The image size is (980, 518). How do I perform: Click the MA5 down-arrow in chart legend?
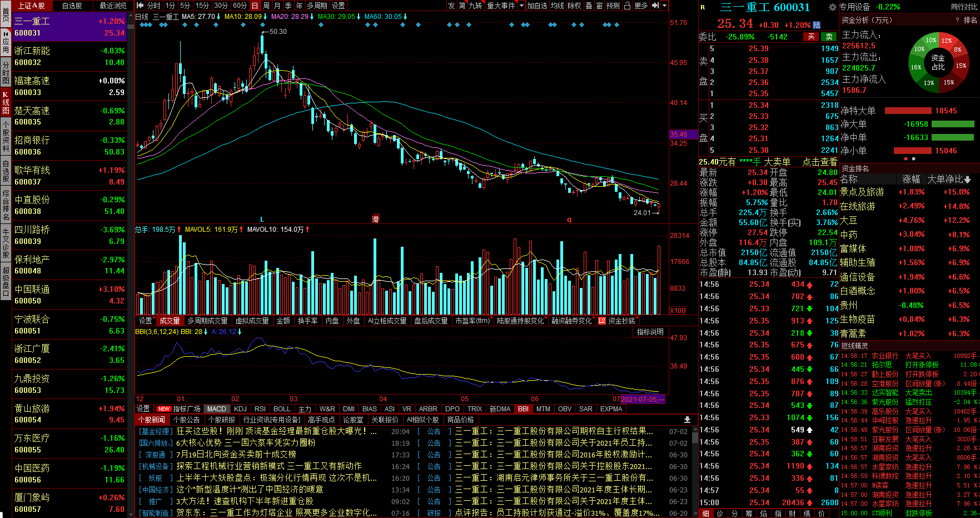(219, 17)
